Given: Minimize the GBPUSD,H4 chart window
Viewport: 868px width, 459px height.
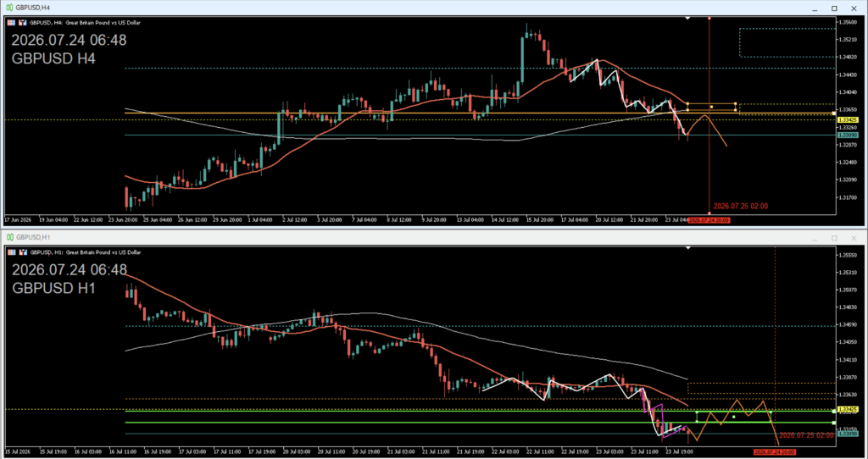Looking at the screenshot, I should pyautogui.click(x=815, y=8).
